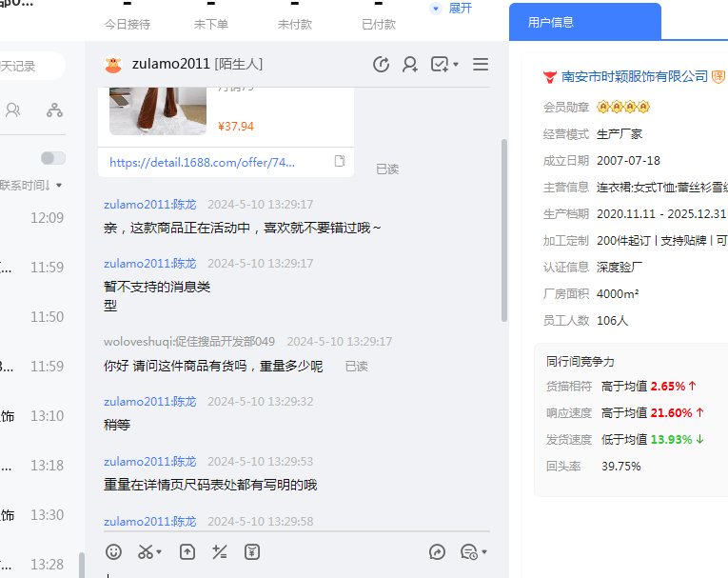The height and width of the screenshot is (578, 728).
Task: Open the quick reply history dropdown
Action: (x=474, y=551)
